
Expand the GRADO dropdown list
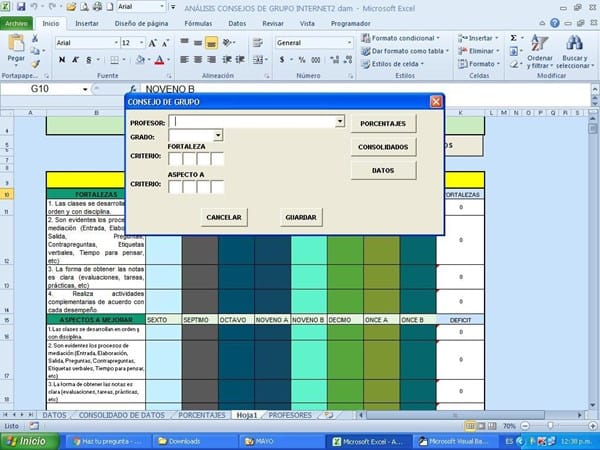point(218,135)
